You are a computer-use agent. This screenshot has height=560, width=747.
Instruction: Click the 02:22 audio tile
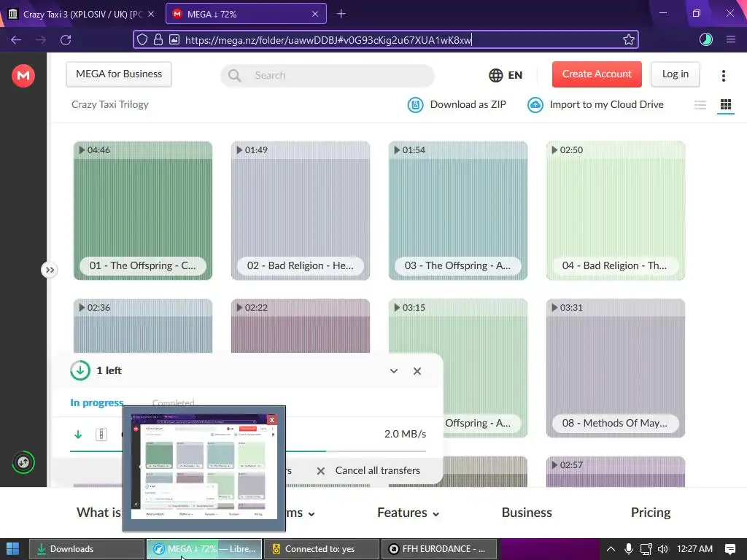[300, 326]
